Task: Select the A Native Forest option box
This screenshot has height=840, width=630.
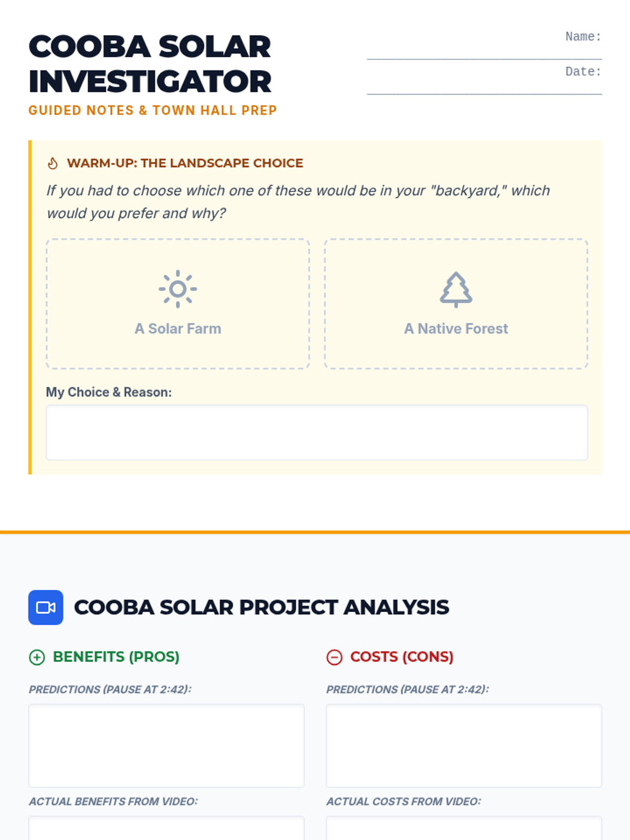Action: point(456,304)
